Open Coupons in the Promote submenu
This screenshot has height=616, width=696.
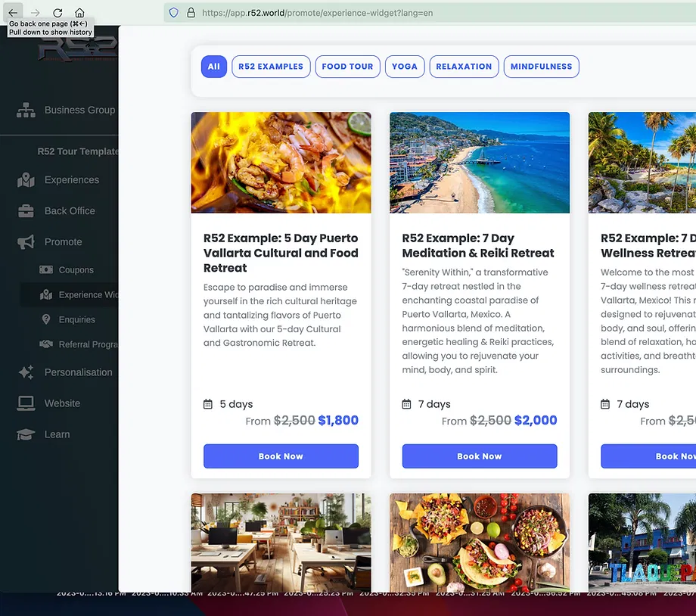[x=76, y=270]
